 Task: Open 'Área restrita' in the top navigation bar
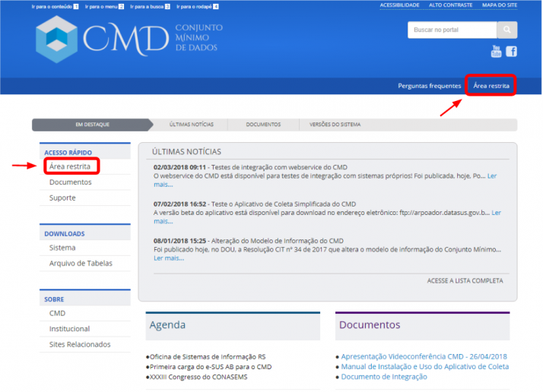tap(491, 86)
